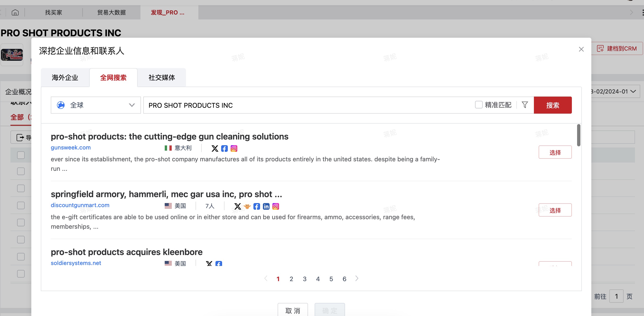Open filter funnel icon in search bar

[x=525, y=105]
